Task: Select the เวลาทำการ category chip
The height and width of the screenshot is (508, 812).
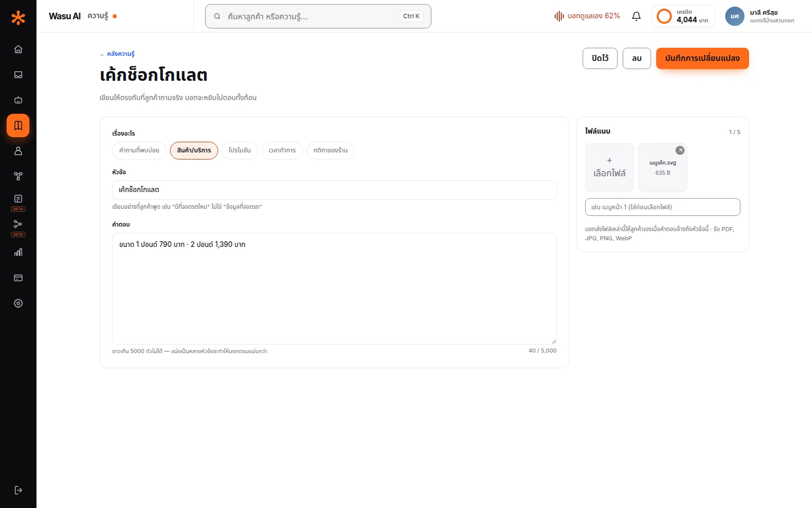Action: point(282,150)
